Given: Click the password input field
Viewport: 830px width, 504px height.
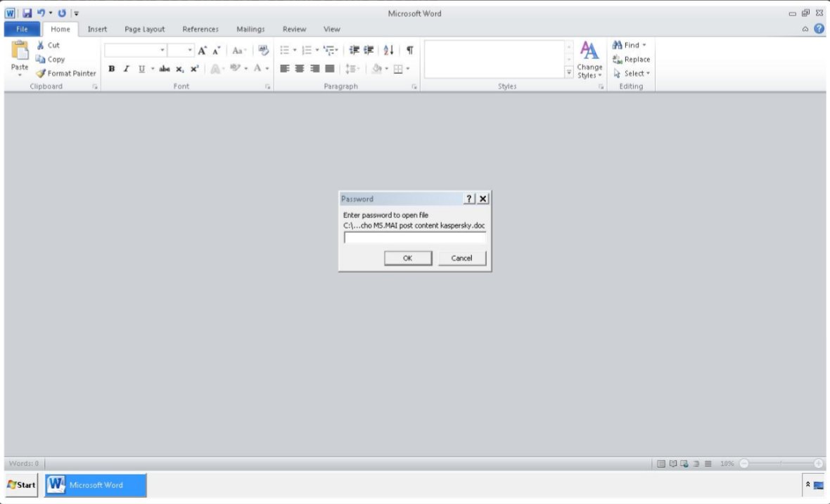Looking at the screenshot, I should 414,238.
